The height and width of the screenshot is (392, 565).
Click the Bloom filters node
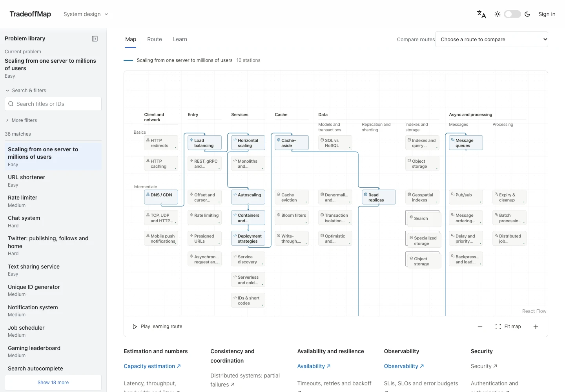292,218
